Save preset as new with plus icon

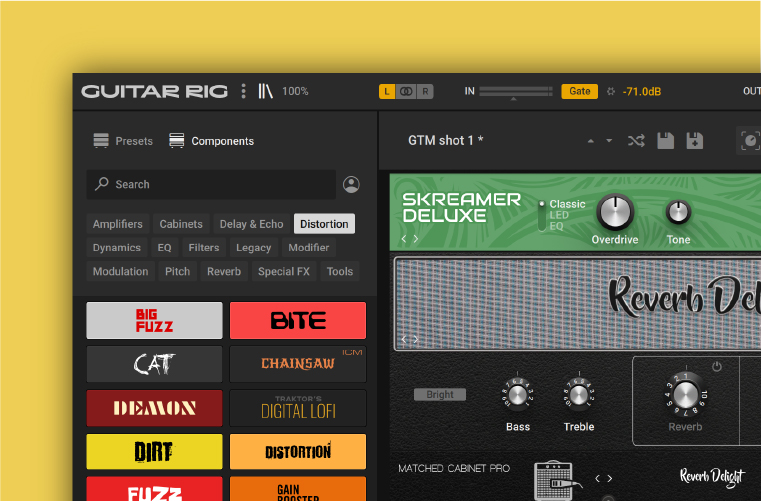click(x=695, y=141)
